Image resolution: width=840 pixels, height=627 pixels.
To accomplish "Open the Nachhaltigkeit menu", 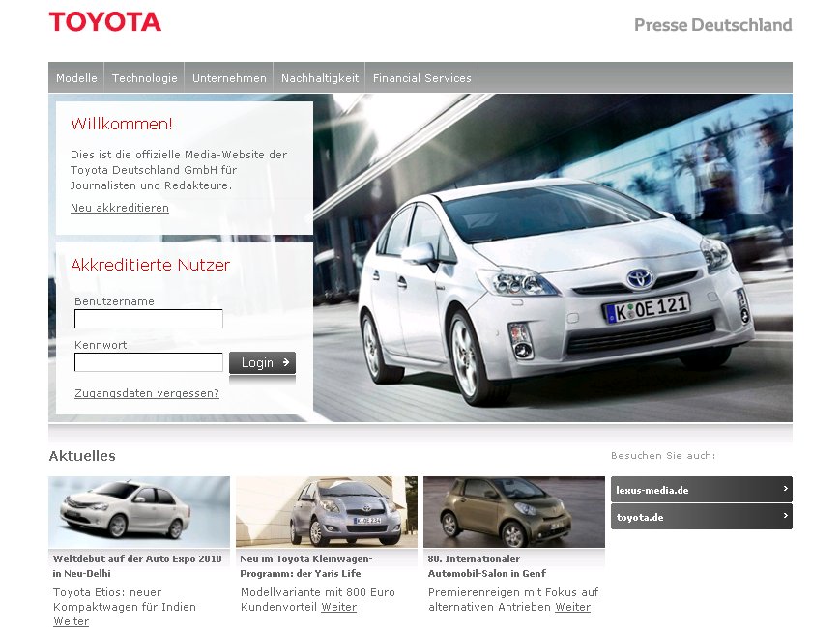I will click(320, 78).
